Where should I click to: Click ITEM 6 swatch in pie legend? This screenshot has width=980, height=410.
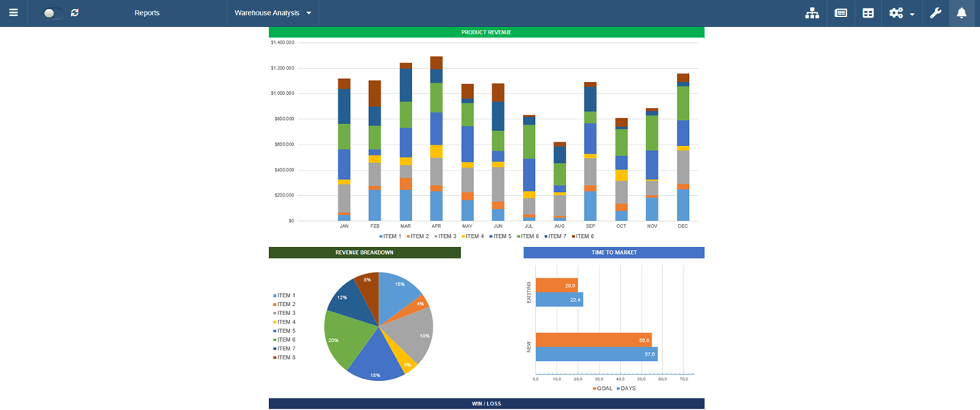[275, 340]
